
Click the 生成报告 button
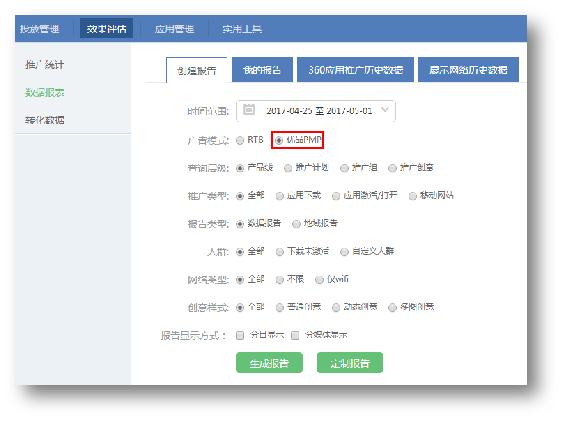(269, 363)
